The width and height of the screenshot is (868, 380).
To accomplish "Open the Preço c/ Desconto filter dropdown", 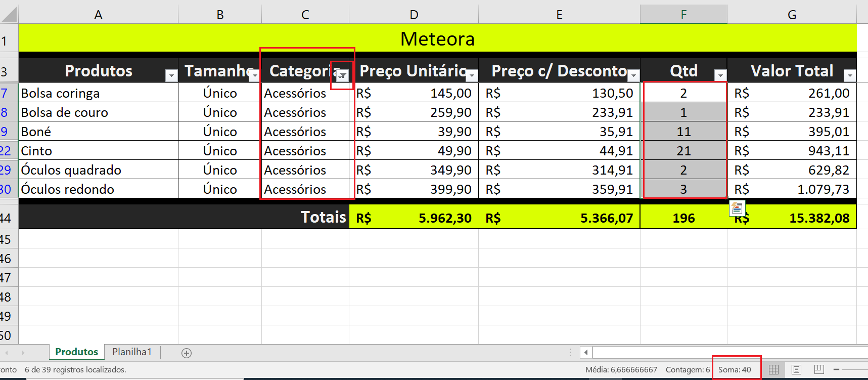I will coord(633,76).
